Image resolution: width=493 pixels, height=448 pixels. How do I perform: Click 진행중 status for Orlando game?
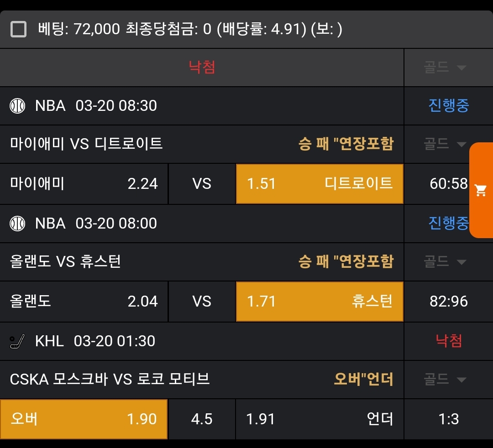pyautogui.click(x=448, y=224)
